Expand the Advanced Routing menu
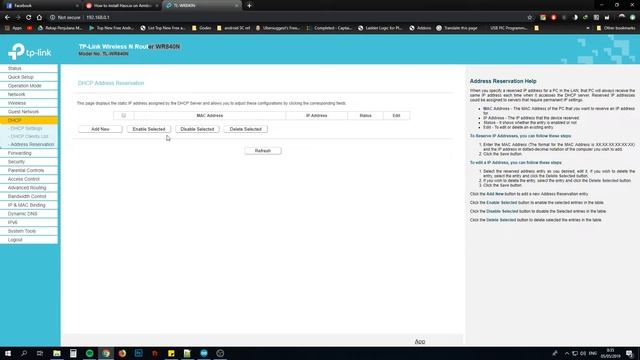640x360 pixels. (29, 188)
